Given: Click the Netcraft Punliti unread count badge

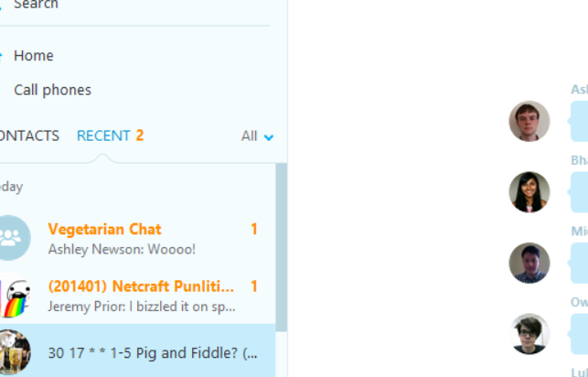Looking at the screenshot, I should (254, 286).
